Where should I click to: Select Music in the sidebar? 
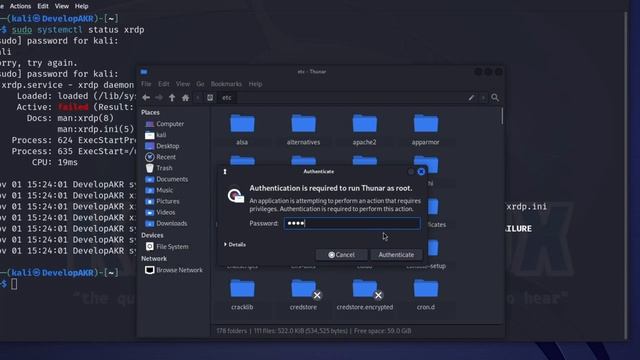(159, 190)
